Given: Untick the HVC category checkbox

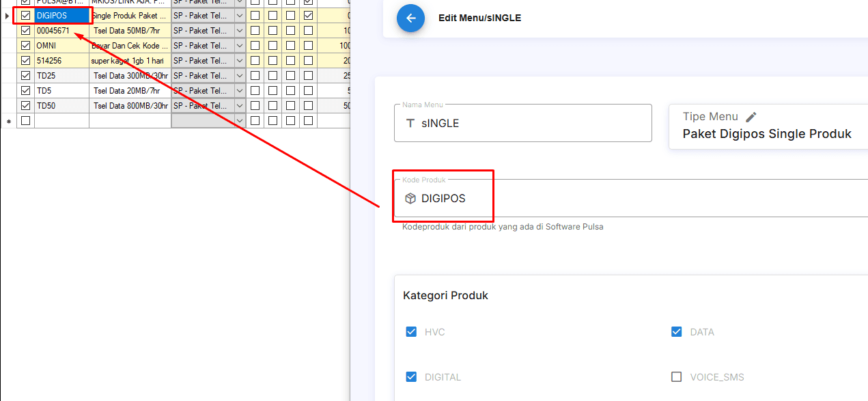Looking at the screenshot, I should 411,332.
